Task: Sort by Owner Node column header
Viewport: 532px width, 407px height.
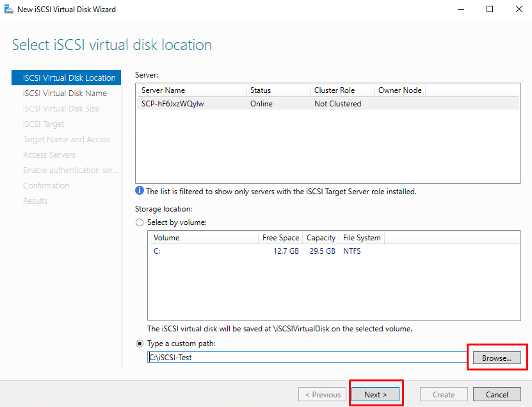Action: [399, 90]
